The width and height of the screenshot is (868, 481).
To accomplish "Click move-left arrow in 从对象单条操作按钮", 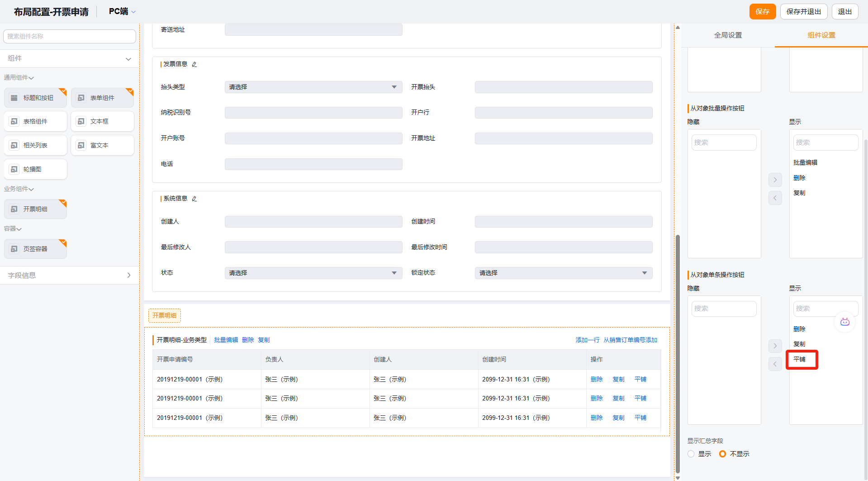I will (x=775, y=364).
